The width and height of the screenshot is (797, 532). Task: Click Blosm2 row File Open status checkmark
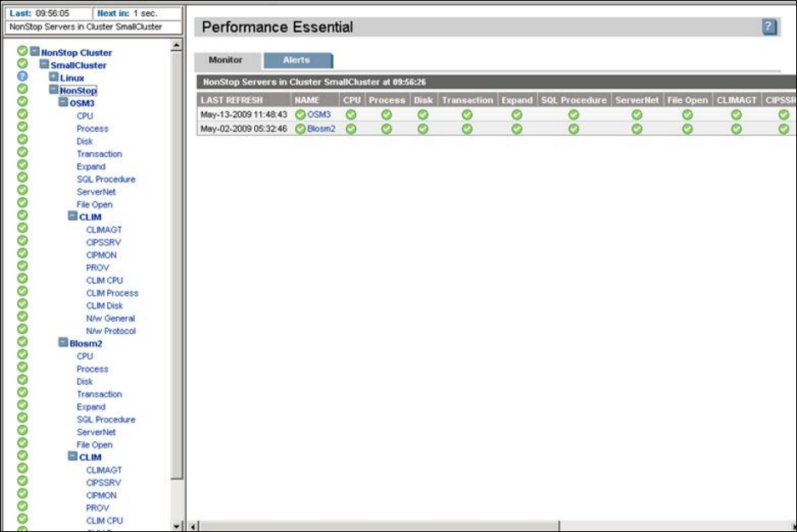(x=687, y=129)
